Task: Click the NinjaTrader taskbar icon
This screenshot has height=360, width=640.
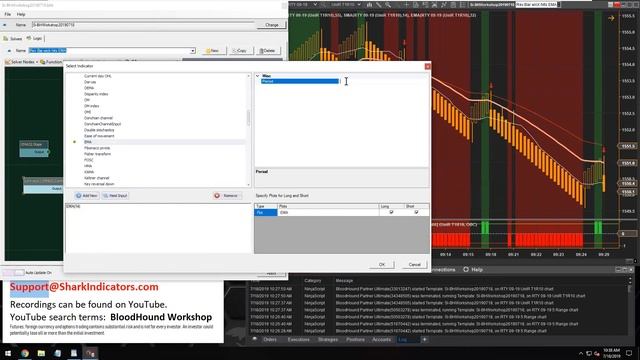Action: 90,353
